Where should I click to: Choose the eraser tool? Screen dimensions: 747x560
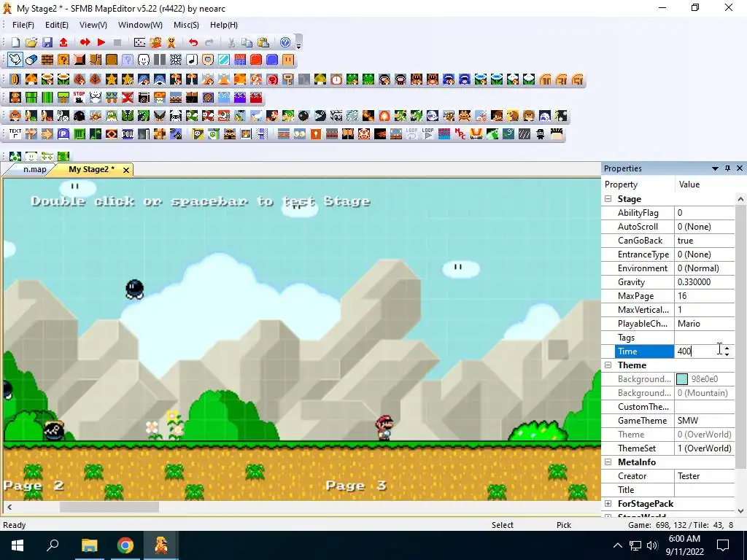[x=31, y=60]
